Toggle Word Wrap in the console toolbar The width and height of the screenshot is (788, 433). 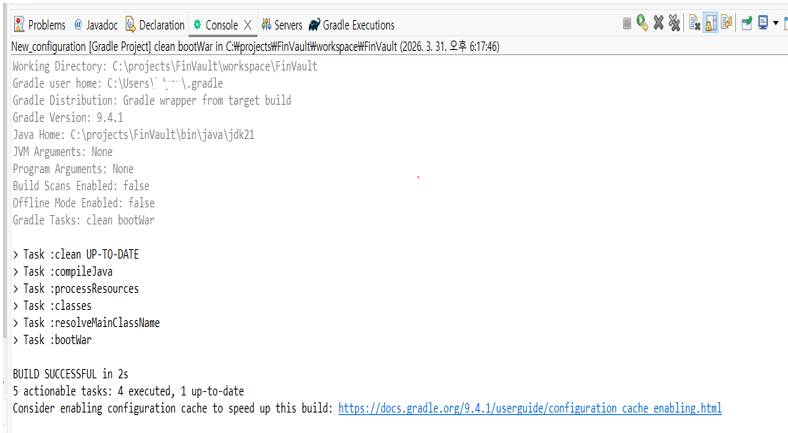click(726, 22)
